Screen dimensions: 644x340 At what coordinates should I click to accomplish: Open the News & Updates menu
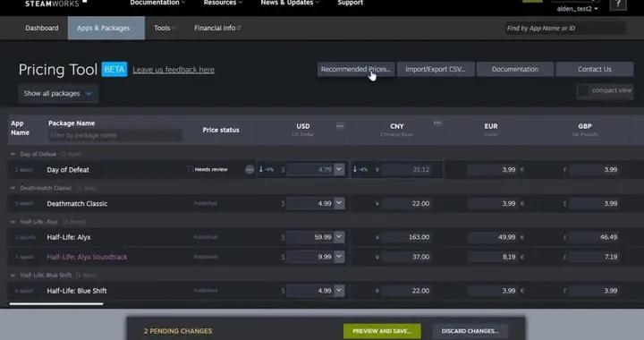[290, 3]
